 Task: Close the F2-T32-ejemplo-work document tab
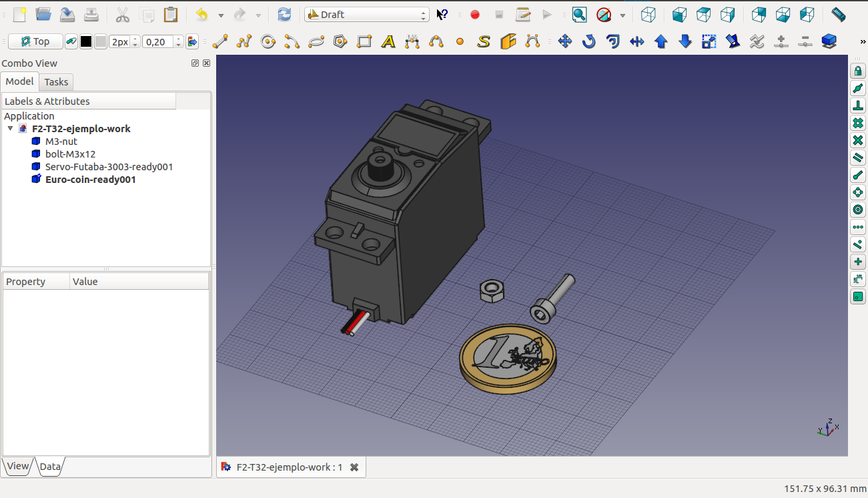(354, 467)
